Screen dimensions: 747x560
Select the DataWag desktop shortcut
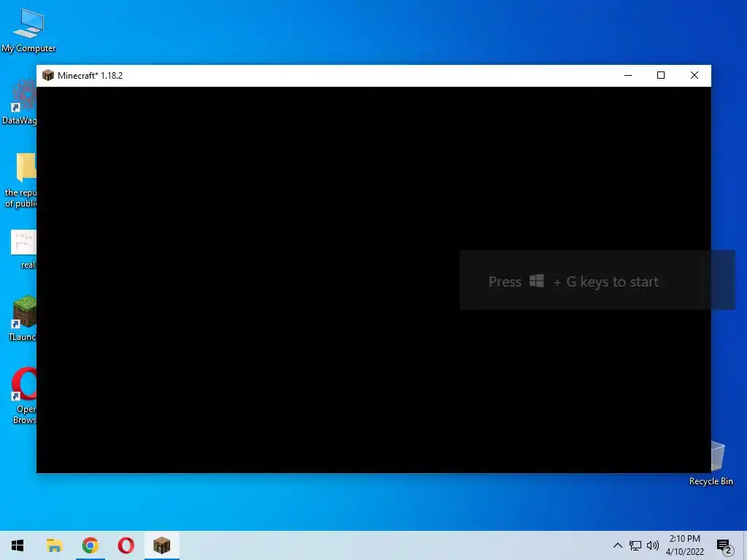click(19, 102)
